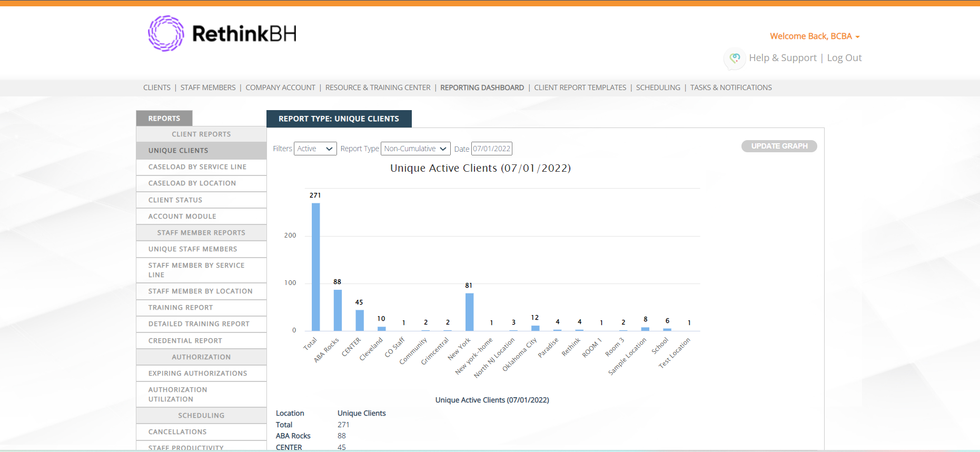Open Caseload by Service Line report
The height and width of the screenshot is (452, 980).
(201, 167)
